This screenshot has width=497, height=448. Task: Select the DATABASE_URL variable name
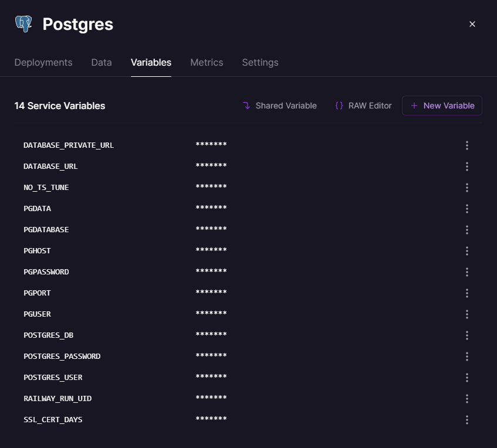tap(50, 167)
